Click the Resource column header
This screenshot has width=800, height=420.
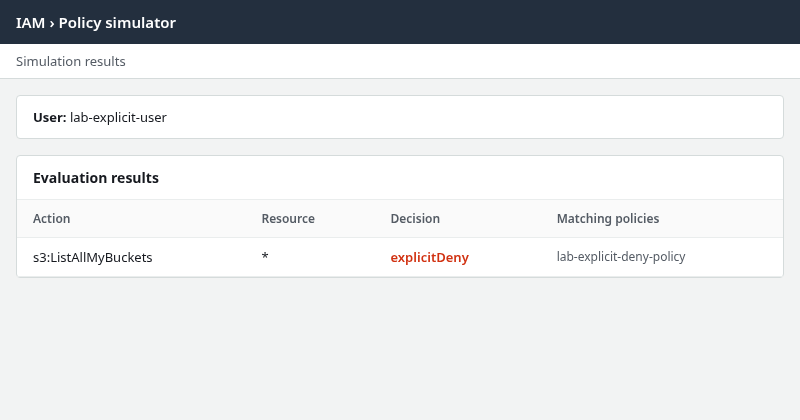pos(288,218)
